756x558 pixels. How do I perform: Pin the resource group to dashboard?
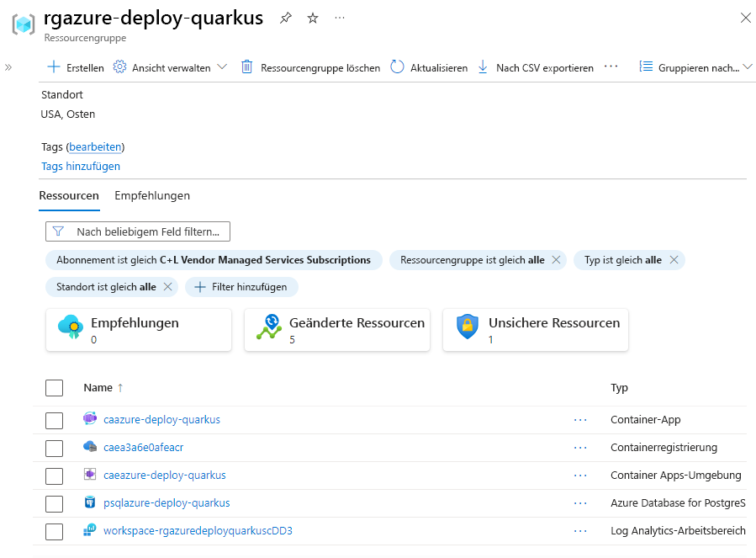pos(286,18)
